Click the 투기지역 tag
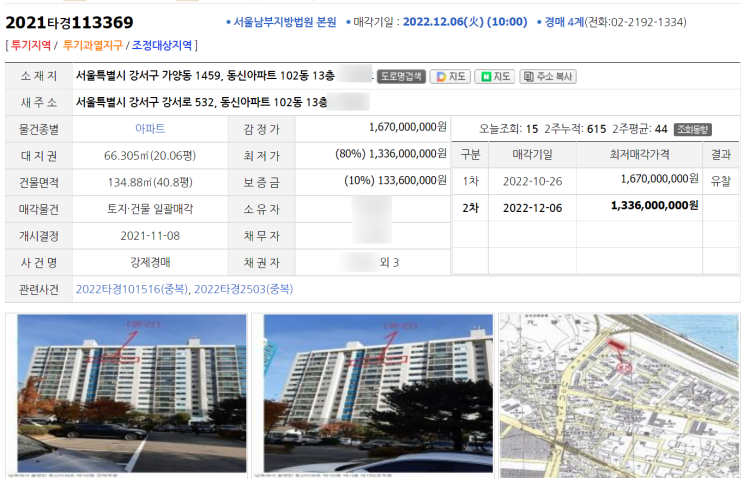This screenshot has width=743, height=479. pyautogui.click(x=31, y=45)
